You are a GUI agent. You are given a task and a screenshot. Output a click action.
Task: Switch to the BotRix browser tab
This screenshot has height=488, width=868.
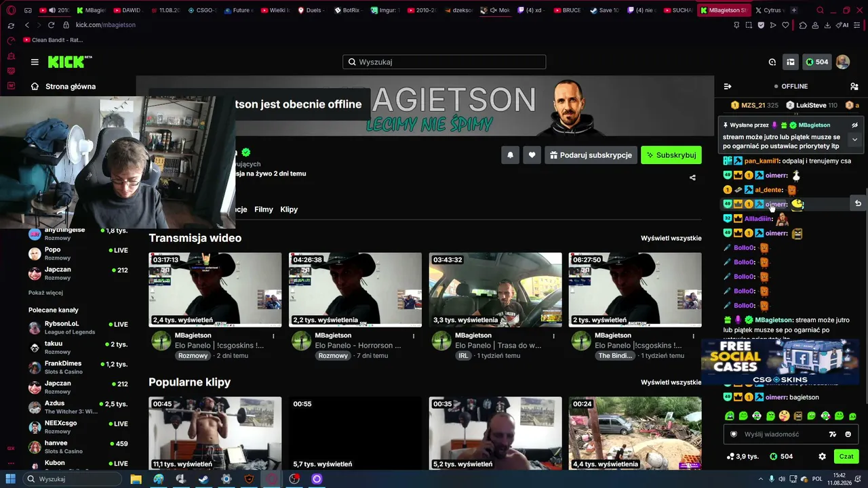[348, 10]
